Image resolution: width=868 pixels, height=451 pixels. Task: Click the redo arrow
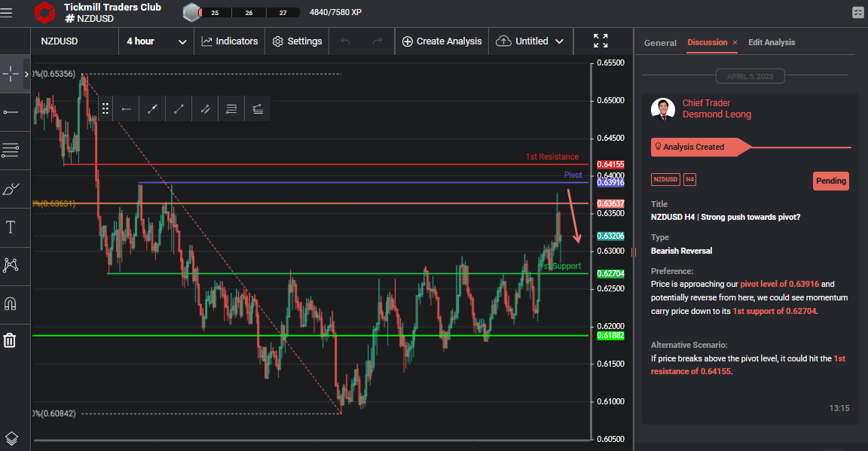[x=377, y=41]
